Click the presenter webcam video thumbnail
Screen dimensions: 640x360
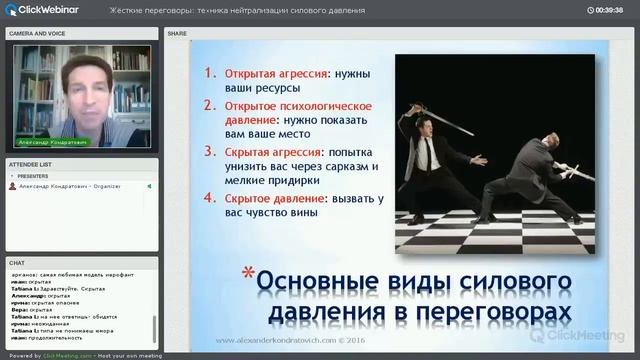[x=82, y=96]
